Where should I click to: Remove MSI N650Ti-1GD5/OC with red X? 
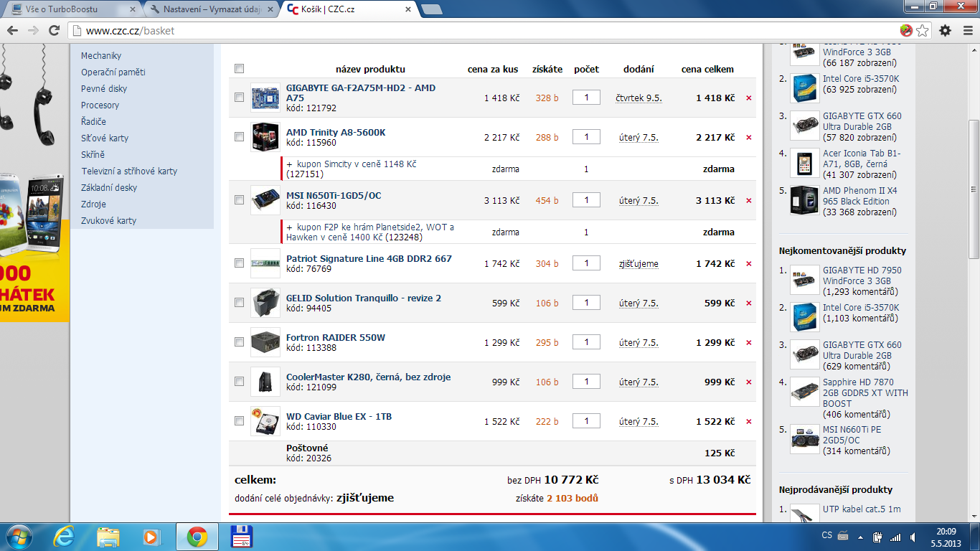coord(749,201)
